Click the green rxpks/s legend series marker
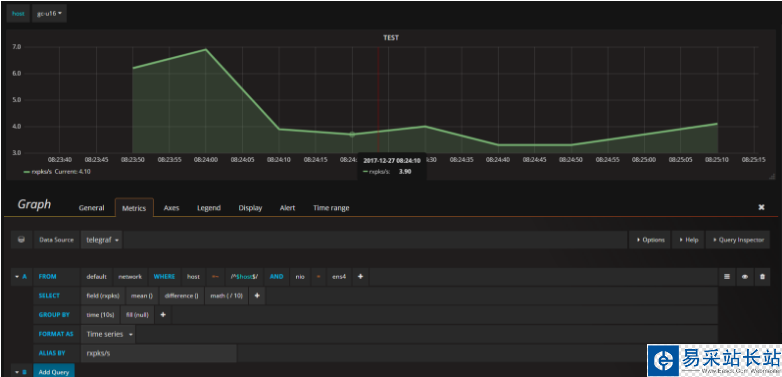Viewport: 782px width, 377px height. pyautogui.click(x=26, y=172)
